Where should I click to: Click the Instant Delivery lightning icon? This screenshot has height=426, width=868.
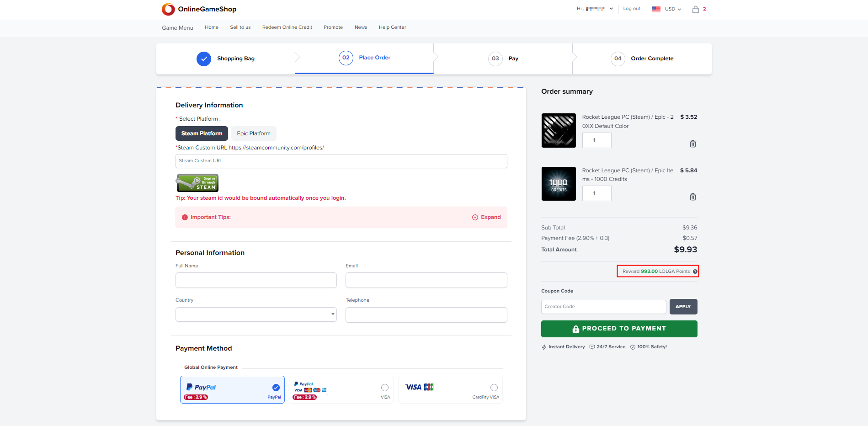[544, 347]
